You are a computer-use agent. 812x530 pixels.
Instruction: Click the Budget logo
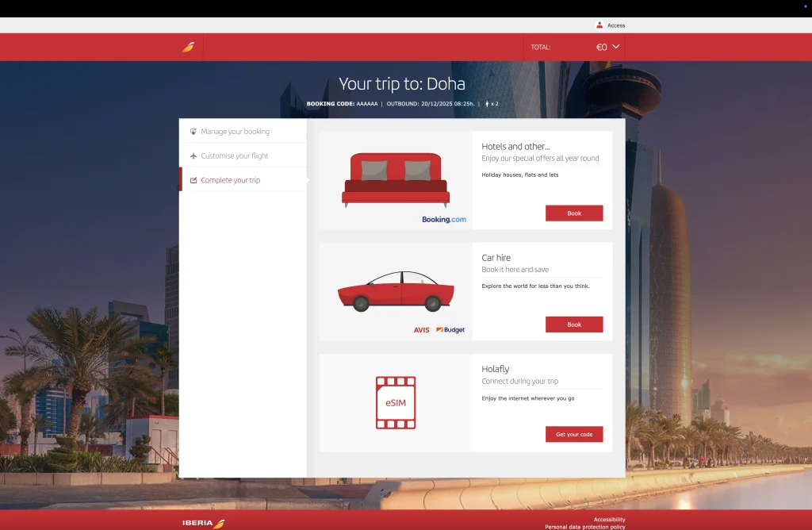pos(450,330)
